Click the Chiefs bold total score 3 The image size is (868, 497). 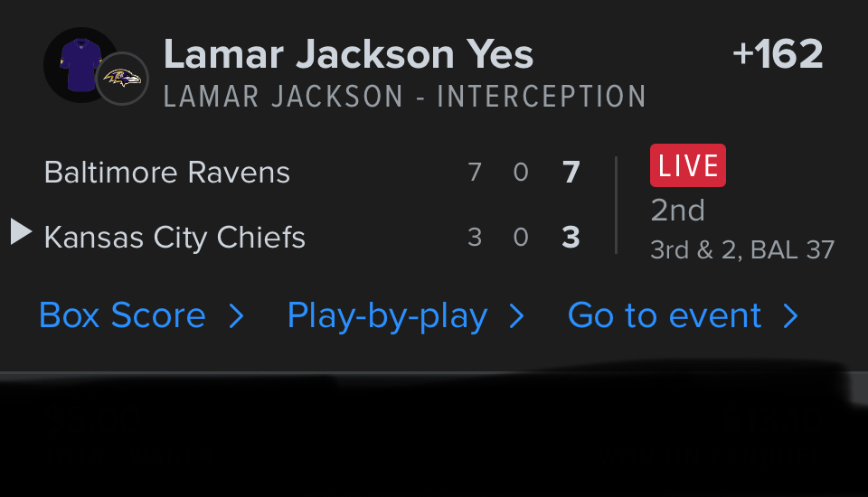[x=571, y=238]
